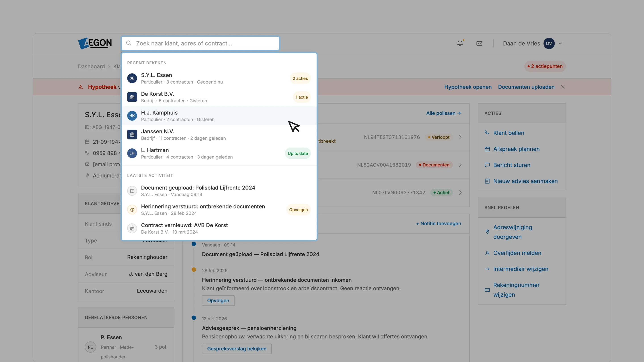Dismiss the Hypotheek alert banner
The width and height of the screenshot is (644, 362).
pos(563,87)
